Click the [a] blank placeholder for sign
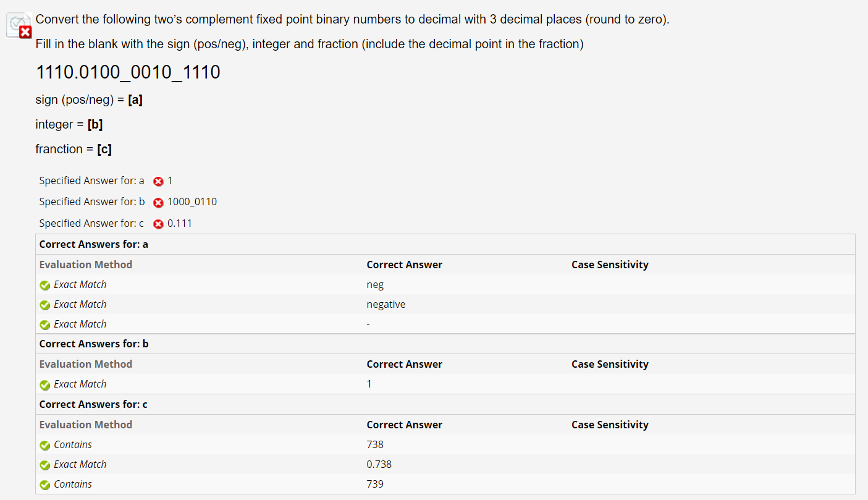 tap(135, 100)
